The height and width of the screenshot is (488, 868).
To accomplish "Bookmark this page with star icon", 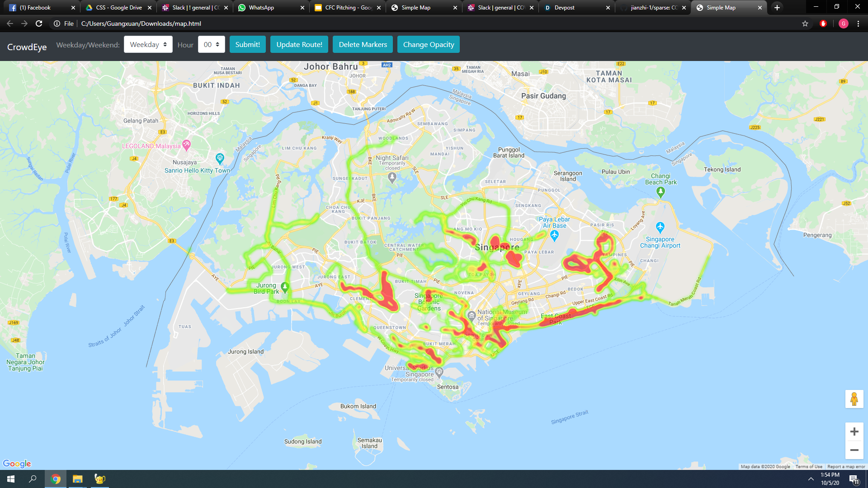I will pos(805,23).
